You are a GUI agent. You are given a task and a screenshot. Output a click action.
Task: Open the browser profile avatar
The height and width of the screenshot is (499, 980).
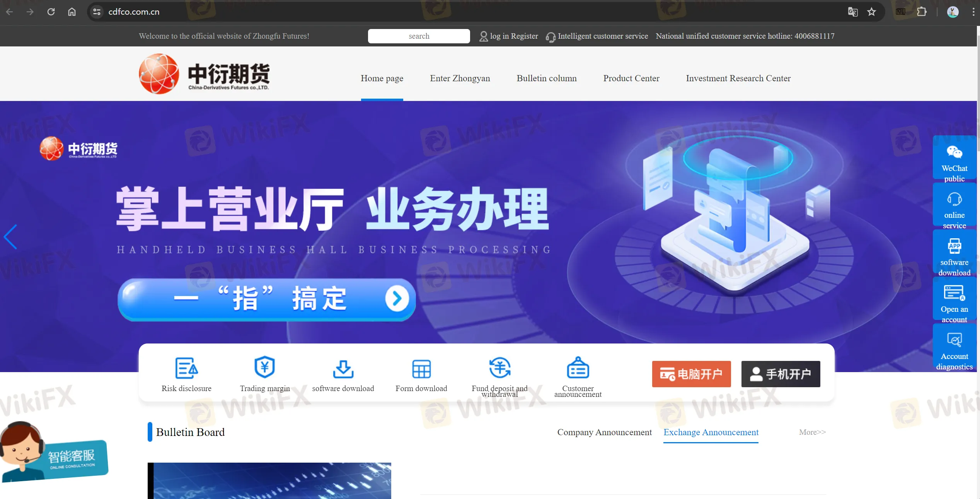coord(953,12)
